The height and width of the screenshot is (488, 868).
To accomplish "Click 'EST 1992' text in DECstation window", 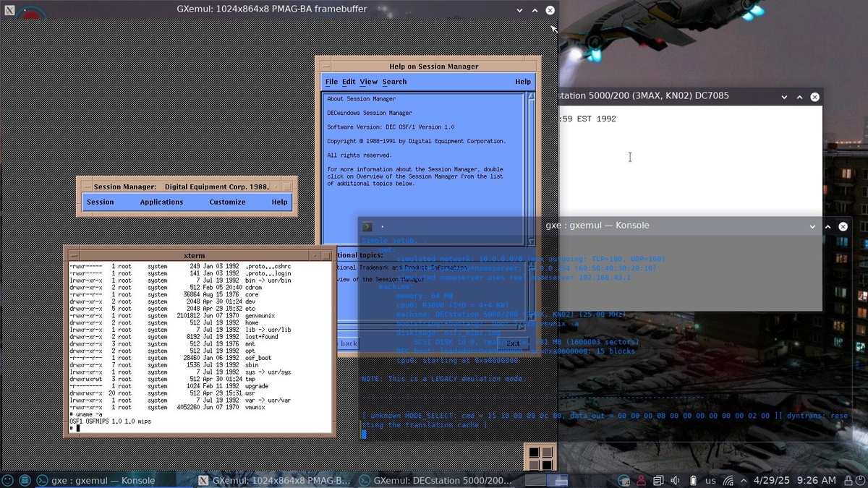I will click(x=596, y=119).
